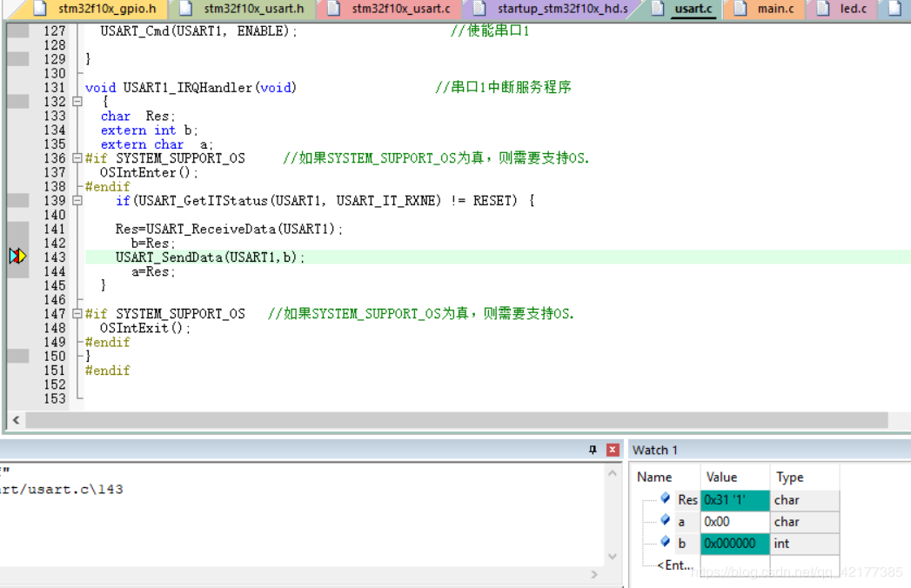The height and width of the screenshot is (588, 911).
Task: Collapse the #if block at line 147
Action: pyautogui.click(x=77, y=314)
